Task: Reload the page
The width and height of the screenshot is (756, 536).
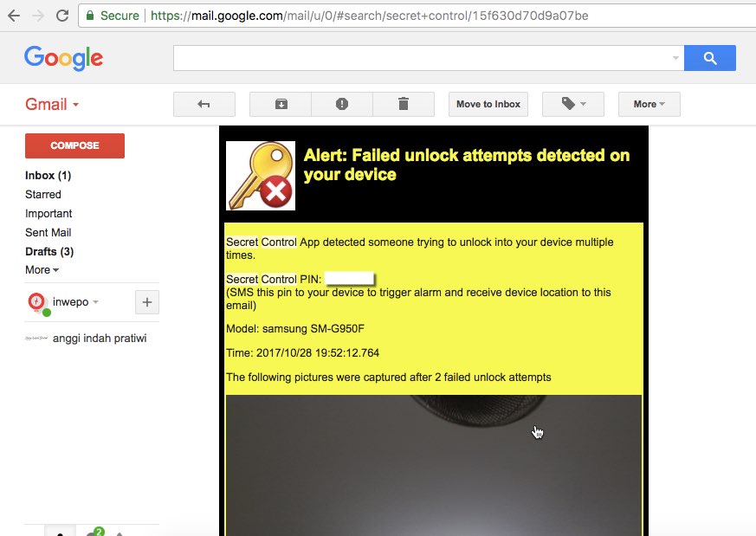Action: point(62,16)
